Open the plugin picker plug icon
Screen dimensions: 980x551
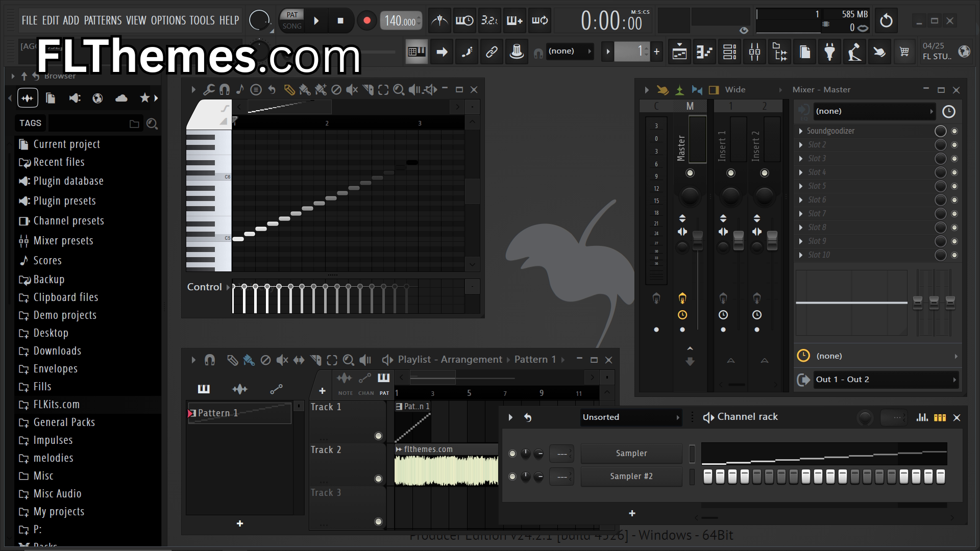tap(829, 52)
